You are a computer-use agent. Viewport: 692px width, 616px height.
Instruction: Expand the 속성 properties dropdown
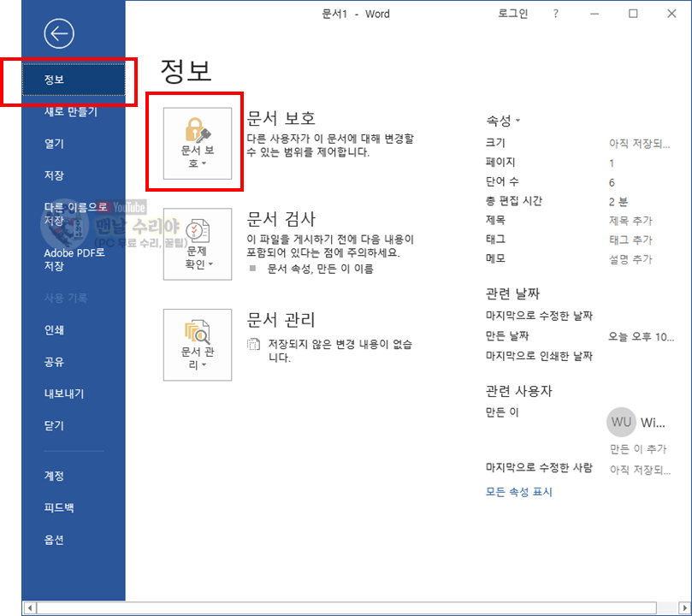[x=503, y=120]
